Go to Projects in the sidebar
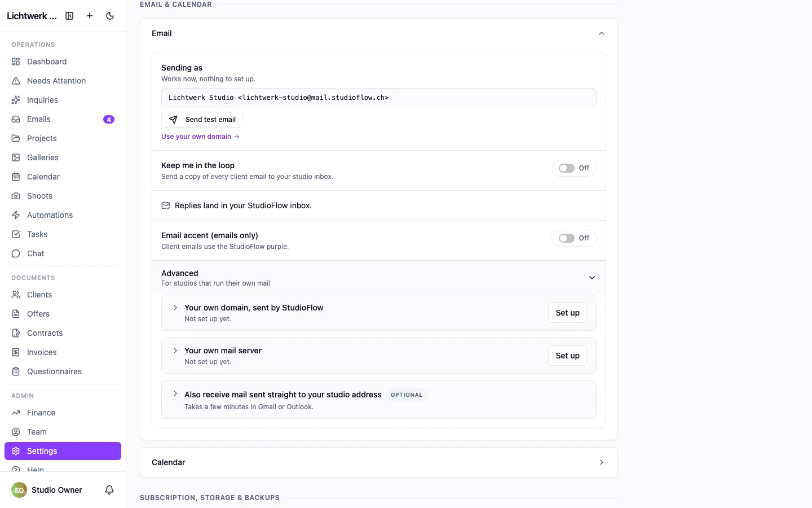812x508 pixels. point(63,138)
